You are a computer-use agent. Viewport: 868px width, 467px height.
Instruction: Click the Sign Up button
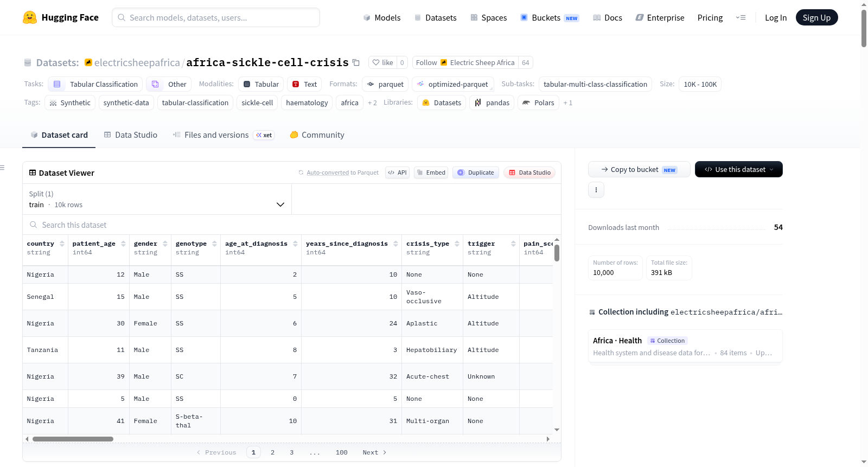(x=816, y=17)
